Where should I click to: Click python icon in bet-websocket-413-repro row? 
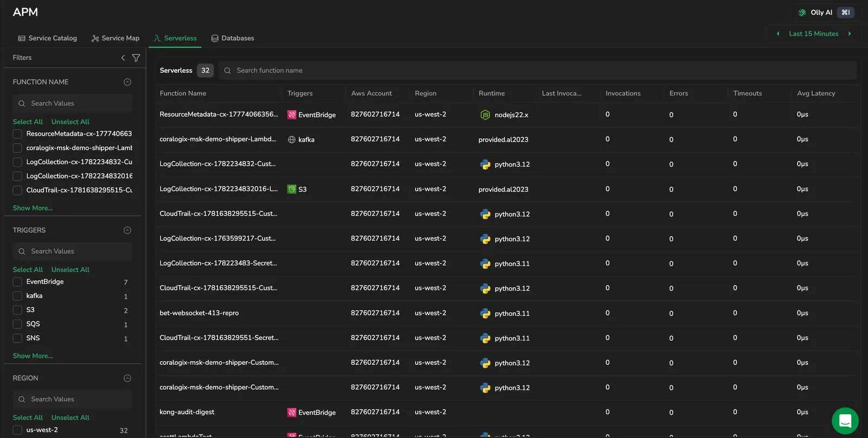(485, 313)
